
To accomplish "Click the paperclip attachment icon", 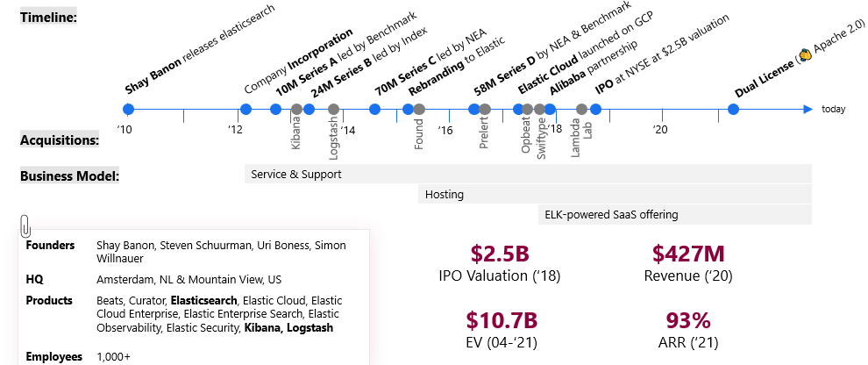I will (25, 226).
